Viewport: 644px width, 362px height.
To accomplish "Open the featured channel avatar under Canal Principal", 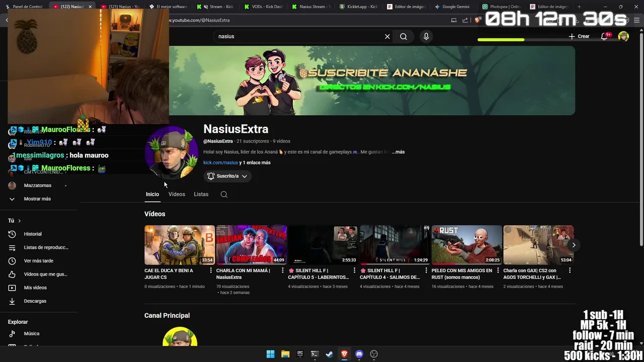I will point(180,337).
